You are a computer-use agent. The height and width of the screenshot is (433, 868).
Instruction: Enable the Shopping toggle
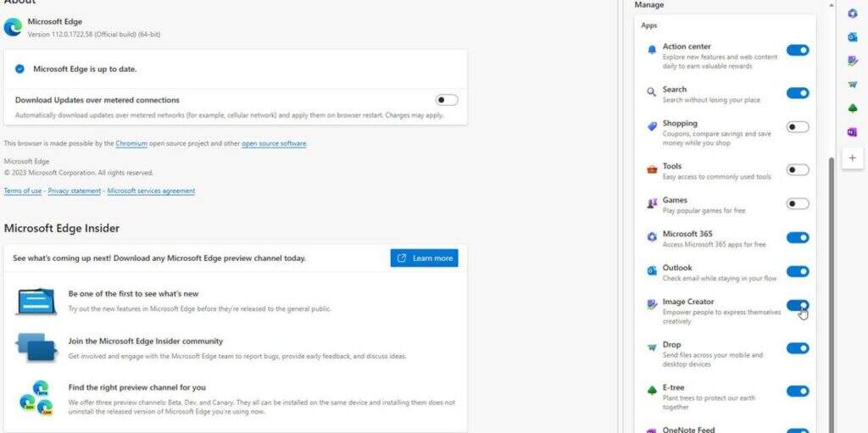coord(798,127)
